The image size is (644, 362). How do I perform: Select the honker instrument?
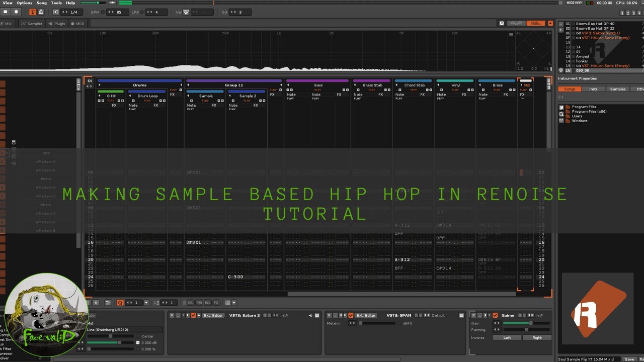point(582,61)
